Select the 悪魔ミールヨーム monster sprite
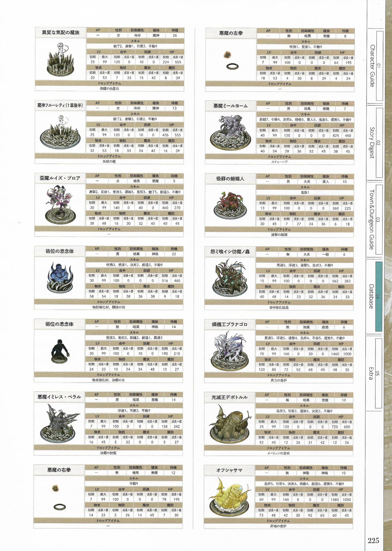Image resolution: width=392 pixels, height=551 pixels. 230,133
